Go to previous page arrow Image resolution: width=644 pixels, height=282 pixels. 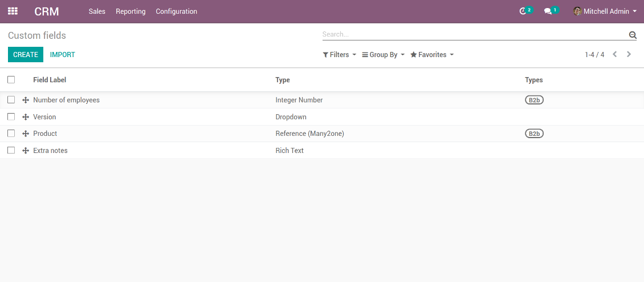click(x=615, y=55)
